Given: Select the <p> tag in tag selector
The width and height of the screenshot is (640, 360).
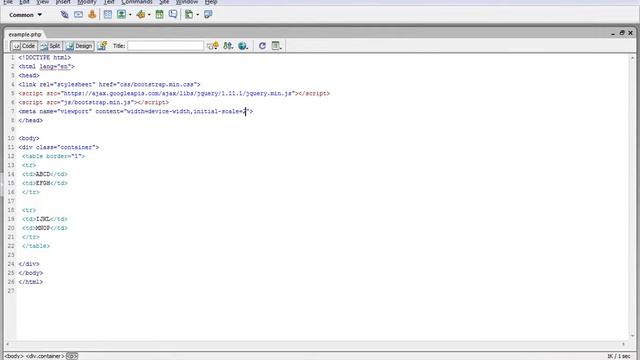Looking at the screenshot, I should pyautogui.click(x=71, y=356).
